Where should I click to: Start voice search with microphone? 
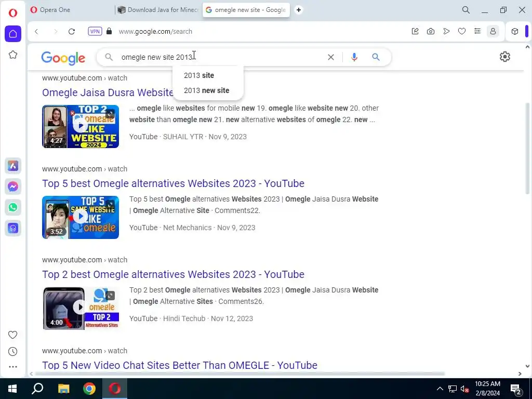(354, 57)
